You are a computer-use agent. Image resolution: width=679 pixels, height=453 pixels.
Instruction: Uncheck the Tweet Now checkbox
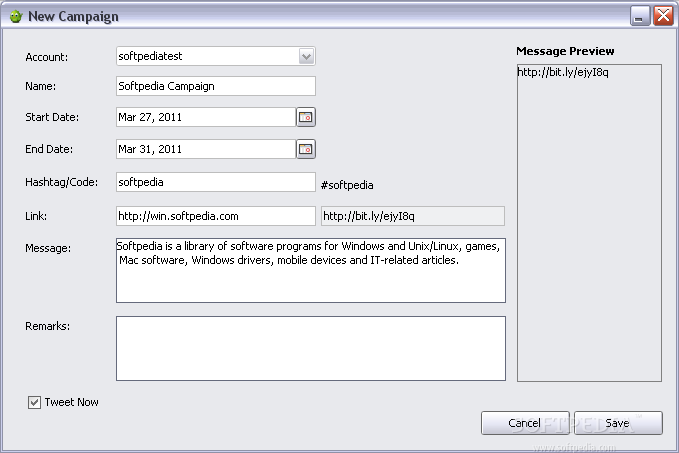(x=34, y=402)
